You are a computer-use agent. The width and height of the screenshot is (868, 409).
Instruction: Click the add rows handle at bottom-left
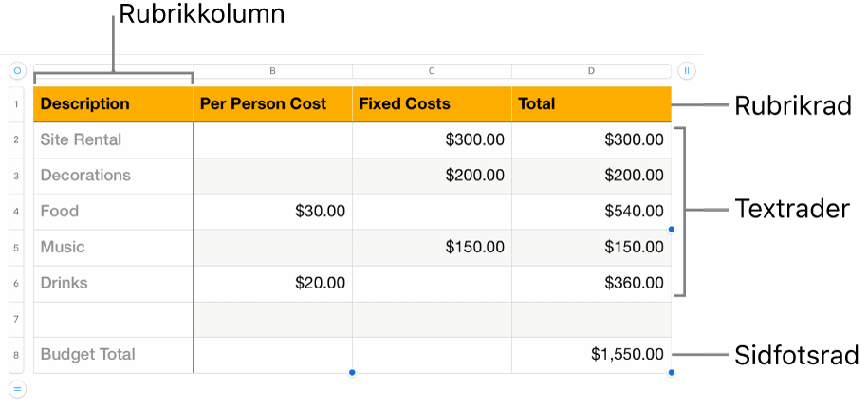17,387
